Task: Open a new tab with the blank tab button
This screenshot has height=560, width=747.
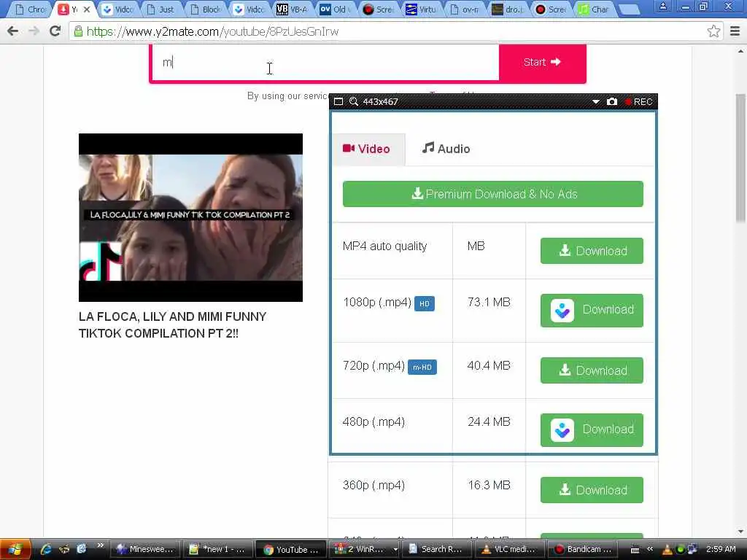Action: tap(629, 9)
